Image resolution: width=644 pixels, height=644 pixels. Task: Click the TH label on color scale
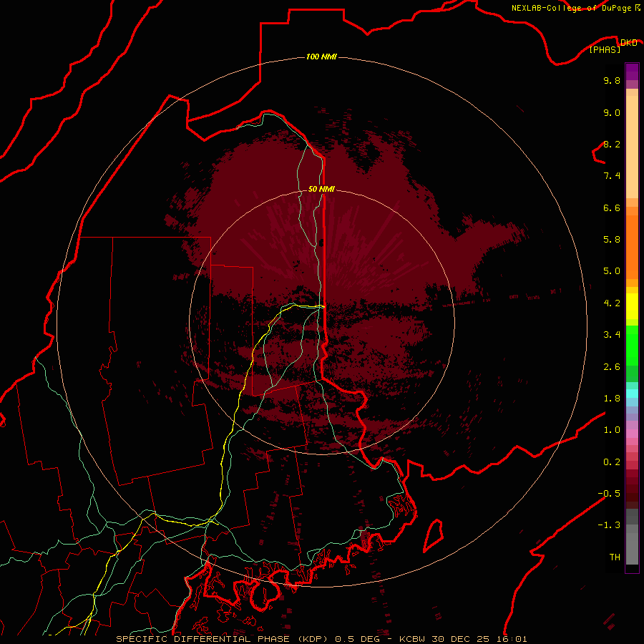pyautogui.click(x=615, y=557)
